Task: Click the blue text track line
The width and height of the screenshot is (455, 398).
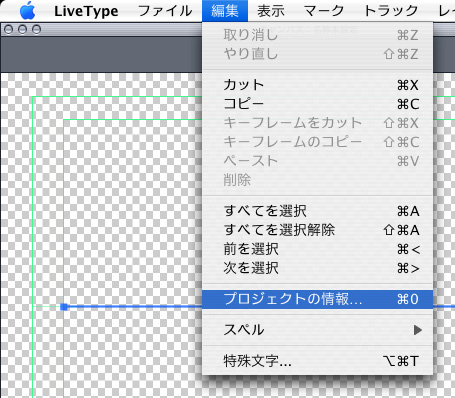Action: click(135, 306)
